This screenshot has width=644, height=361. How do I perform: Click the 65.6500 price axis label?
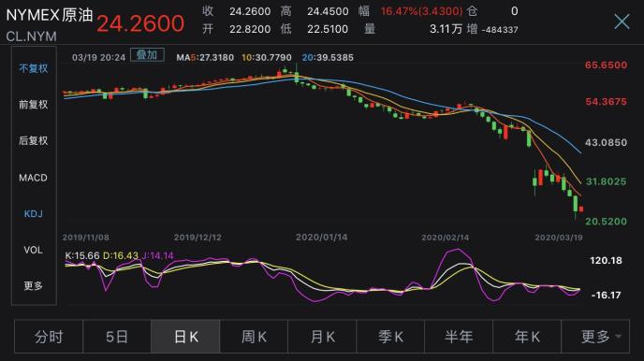click(x=606, y=65)
